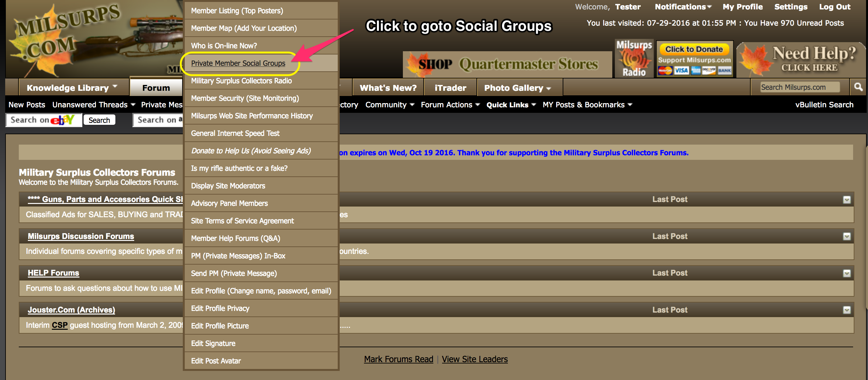Select PM (Private Messages) In-Box

[261, 256]
